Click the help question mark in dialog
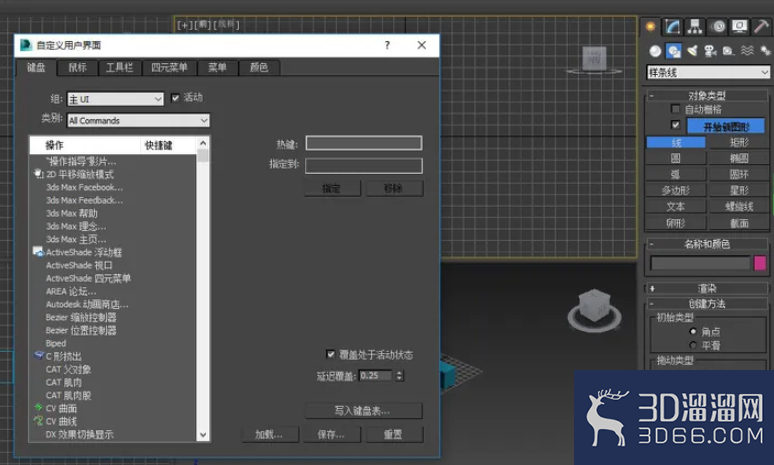 [387, 45]
